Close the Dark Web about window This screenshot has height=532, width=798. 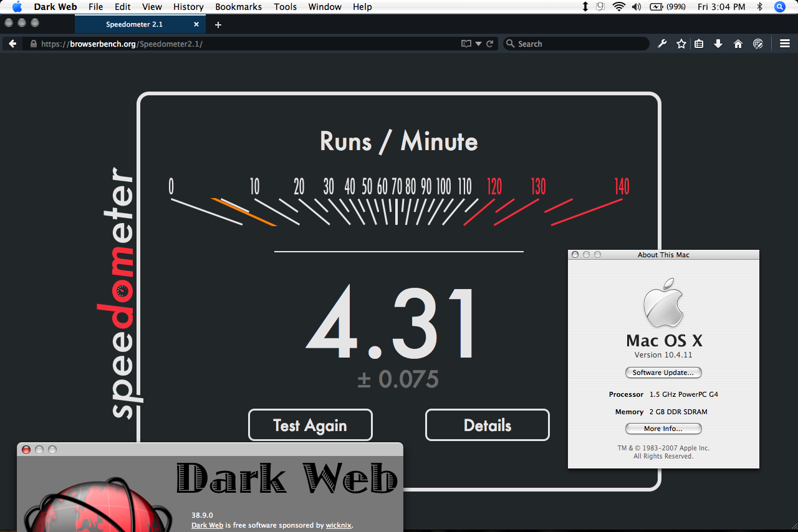coord(26,449)
